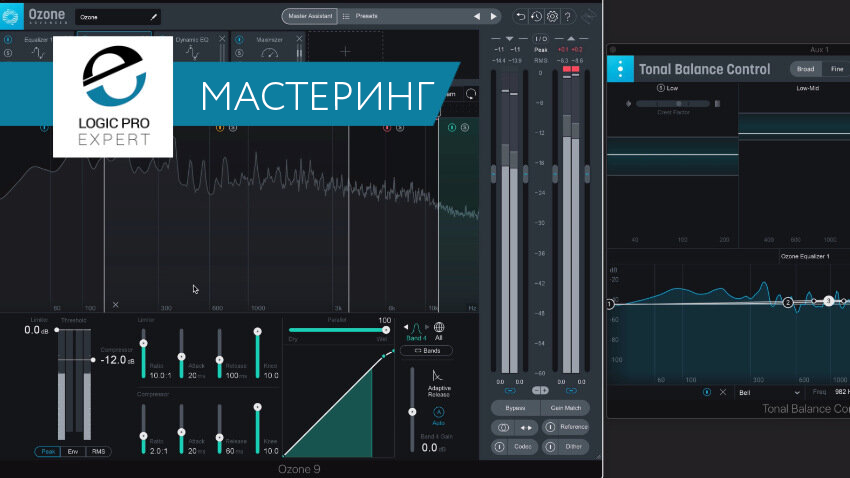This screenshot has width=850, height=478.
Task: Open the Help question mark icon
Action: [x=568, y=16]
